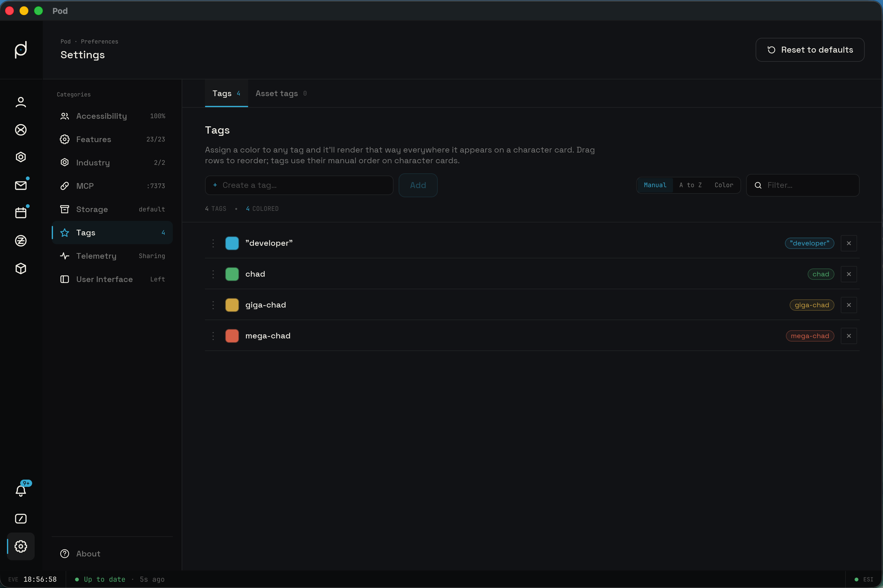
Task: Click Reset to defaults button
Action: (x=810, y=50)
